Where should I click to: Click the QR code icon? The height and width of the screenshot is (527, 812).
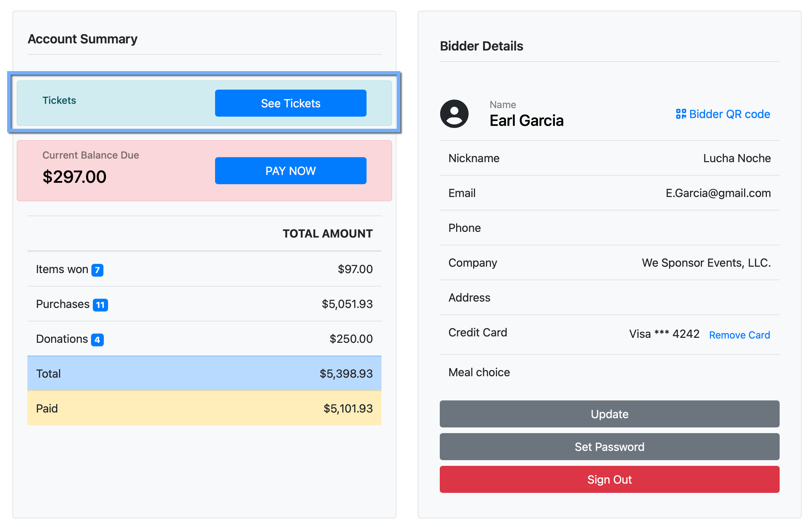[681, 114]
